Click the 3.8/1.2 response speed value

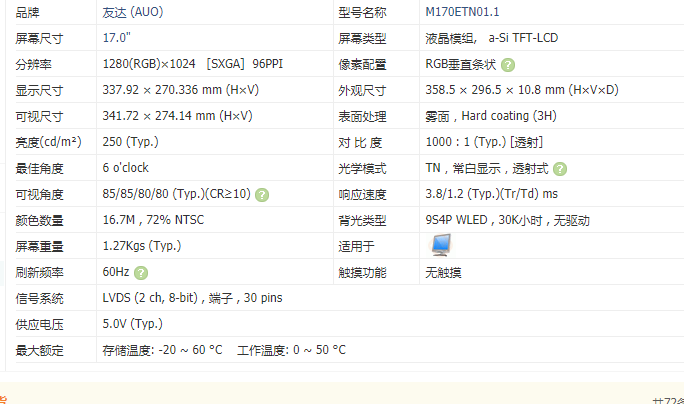[x=491, y=194]
